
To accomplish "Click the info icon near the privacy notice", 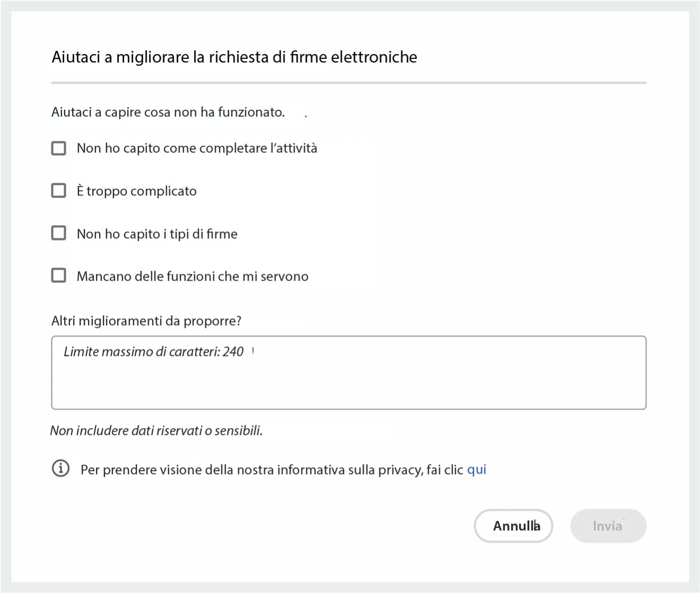I will pos(60,468).
